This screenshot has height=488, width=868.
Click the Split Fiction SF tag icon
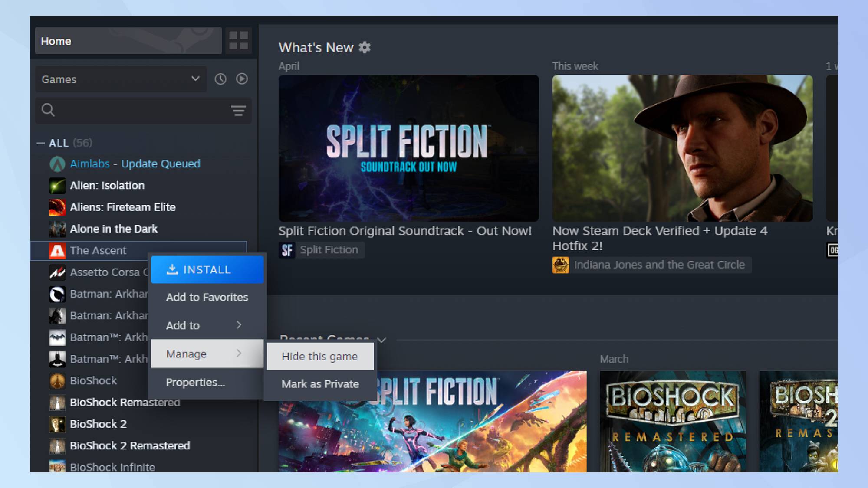click(x=287, y=250)
